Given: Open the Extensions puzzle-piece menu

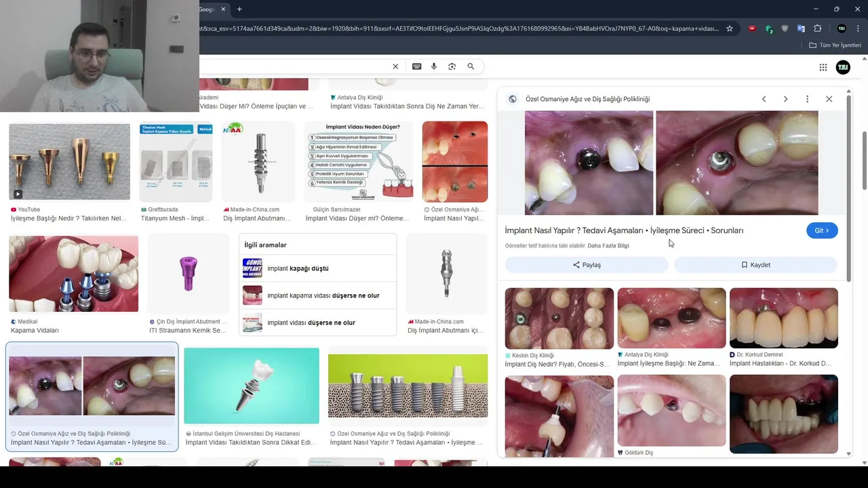Looking at the screenshot, I should pyautogui.click(x=817, y=28).
